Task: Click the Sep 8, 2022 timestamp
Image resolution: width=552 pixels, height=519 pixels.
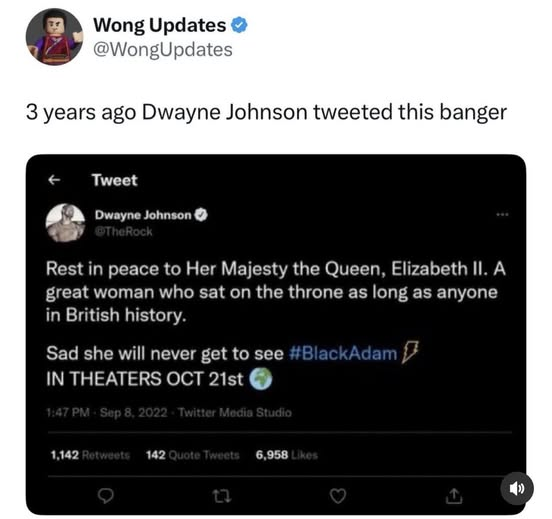Action: click(133, 412)
